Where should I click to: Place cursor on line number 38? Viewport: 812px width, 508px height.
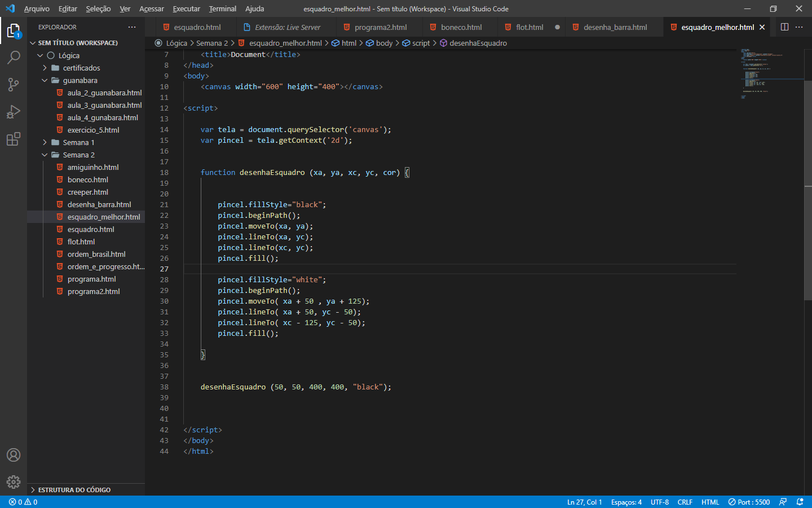[x=164, y=387]
